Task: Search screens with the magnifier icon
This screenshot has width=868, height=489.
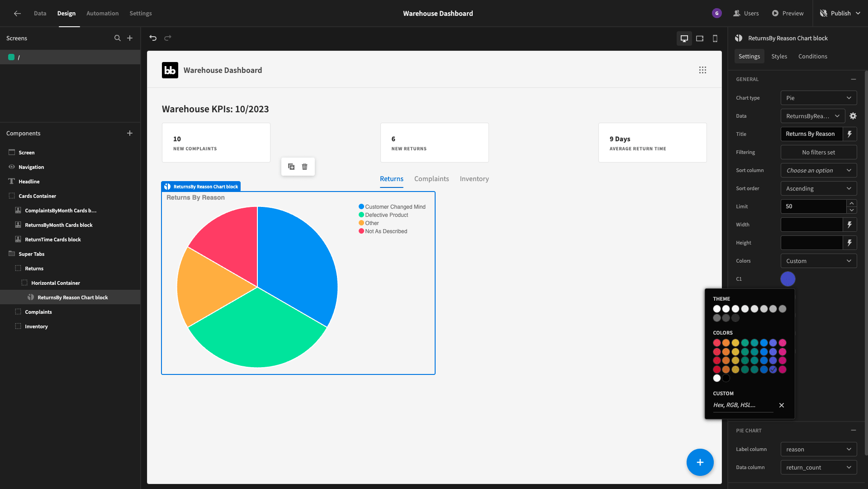Action: (118, 38)
